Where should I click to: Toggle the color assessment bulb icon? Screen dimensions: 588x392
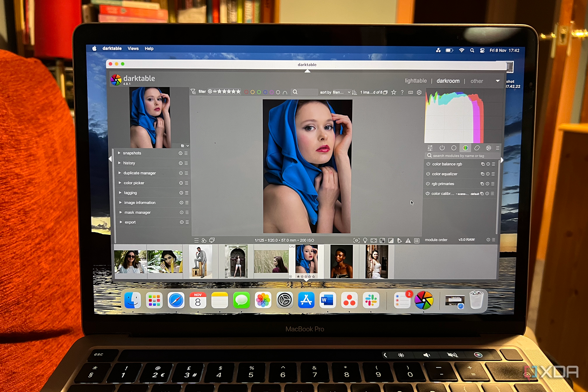coord(365,241)
